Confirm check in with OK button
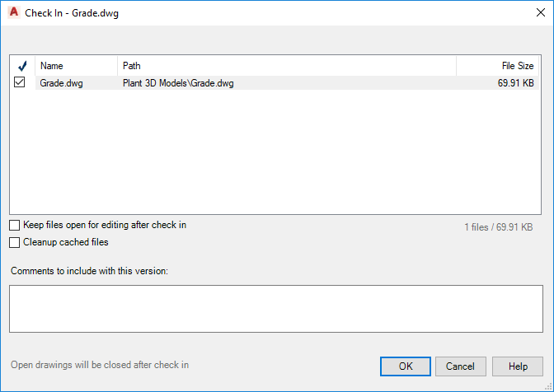Image resolution: width=554 pixels, height=392 pixels. point(406,366)
